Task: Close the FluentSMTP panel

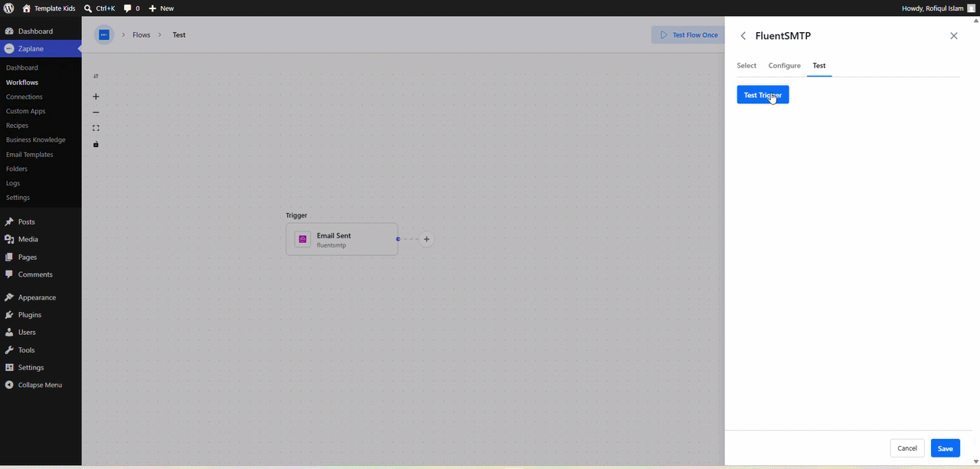Action: (953, 36)
